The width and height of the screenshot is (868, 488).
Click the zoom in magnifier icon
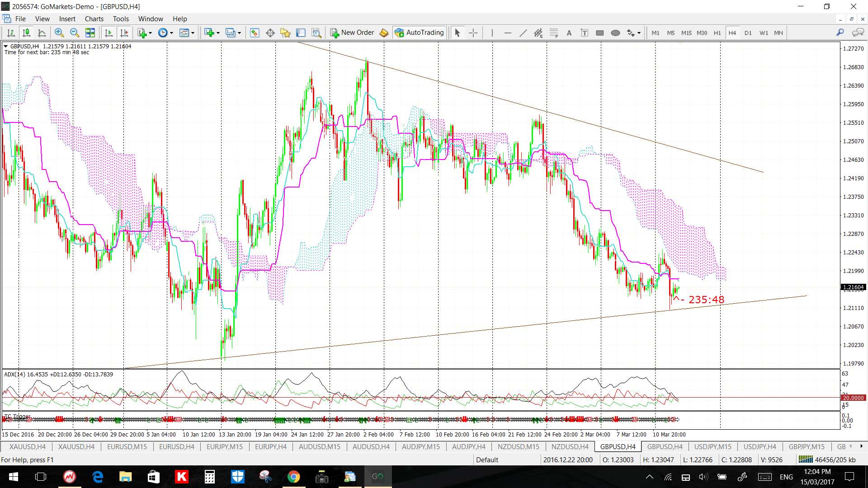[x=59, y=33]
